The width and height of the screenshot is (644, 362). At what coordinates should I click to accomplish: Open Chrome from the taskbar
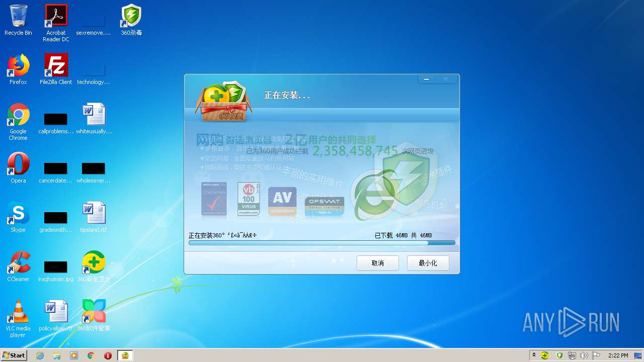91,355
